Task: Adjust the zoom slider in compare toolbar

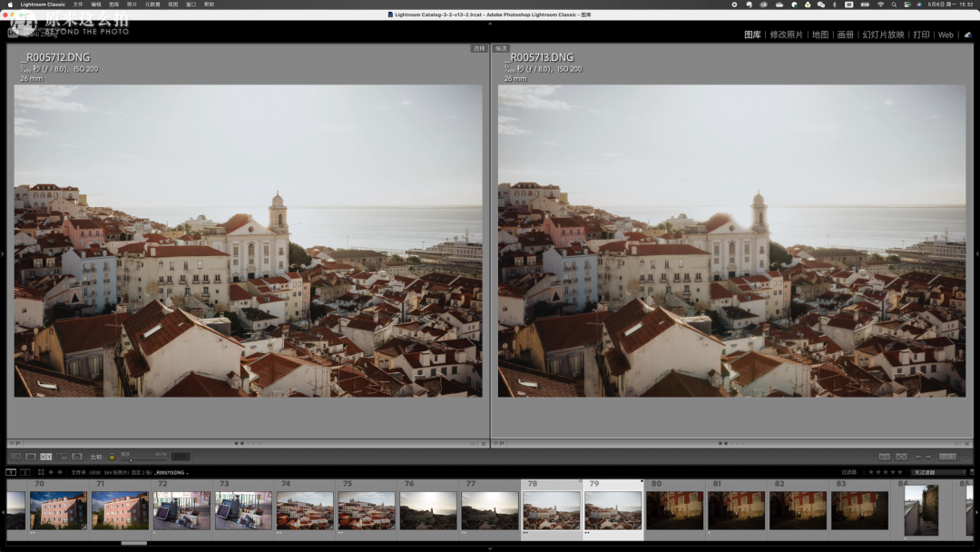Action: [x=132, y=458]
